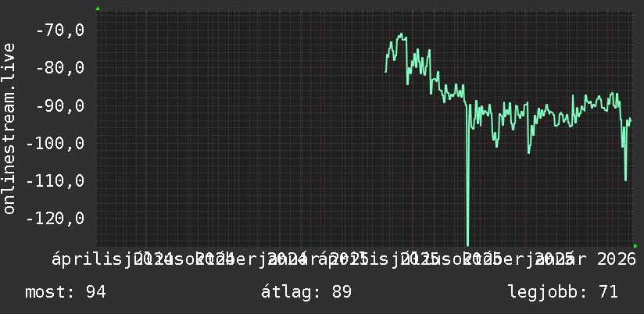Viewport: 644px width, 314px height.
Task: Click the 'átlag: 89' average value
Action: (x=306, y=292)
